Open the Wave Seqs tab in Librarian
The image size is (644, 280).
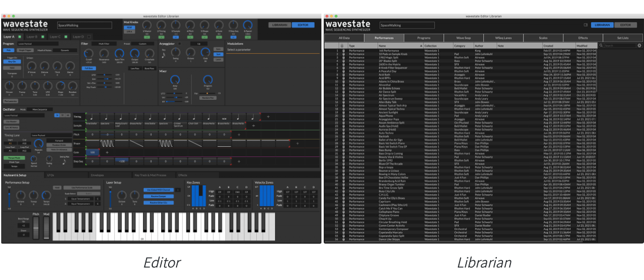(463, 38)
